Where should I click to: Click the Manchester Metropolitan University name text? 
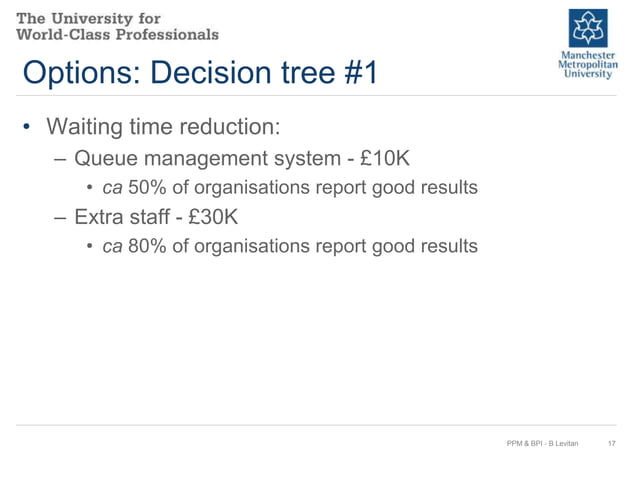pos(588,65)
